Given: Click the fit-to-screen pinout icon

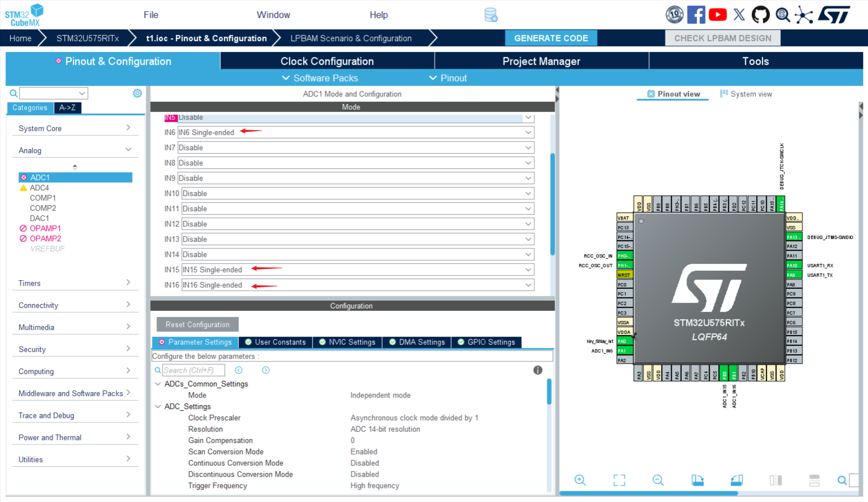Looking at the screenshot, I should (x=619, y=480).
